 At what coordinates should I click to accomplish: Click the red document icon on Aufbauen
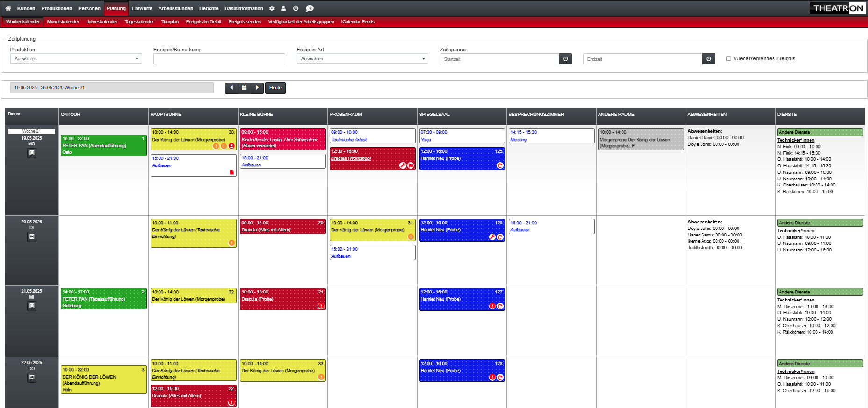[x=231, y=172]
